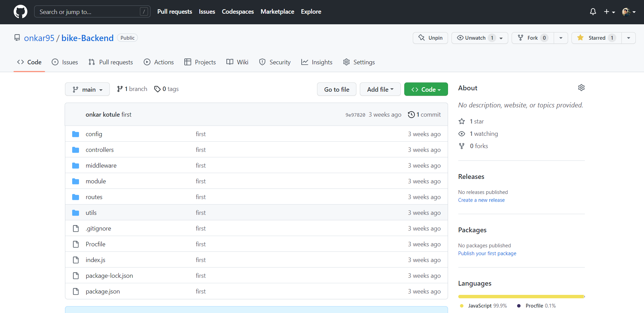Viewport: 644px width, 313px height.
Task: Switch to the Insights tab
Action: pos(317,62)
